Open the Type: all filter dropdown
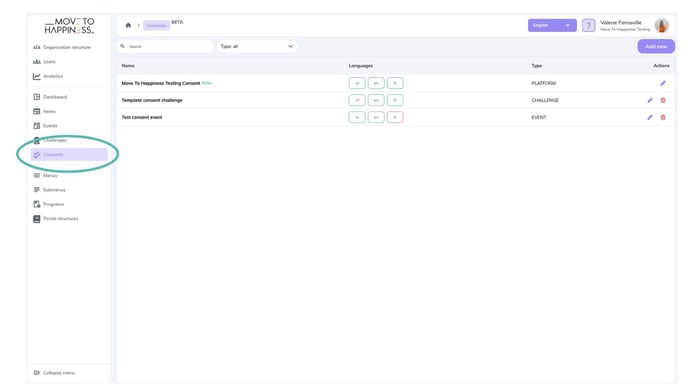The width and height of the screenshot is (688, 387). 257,47
